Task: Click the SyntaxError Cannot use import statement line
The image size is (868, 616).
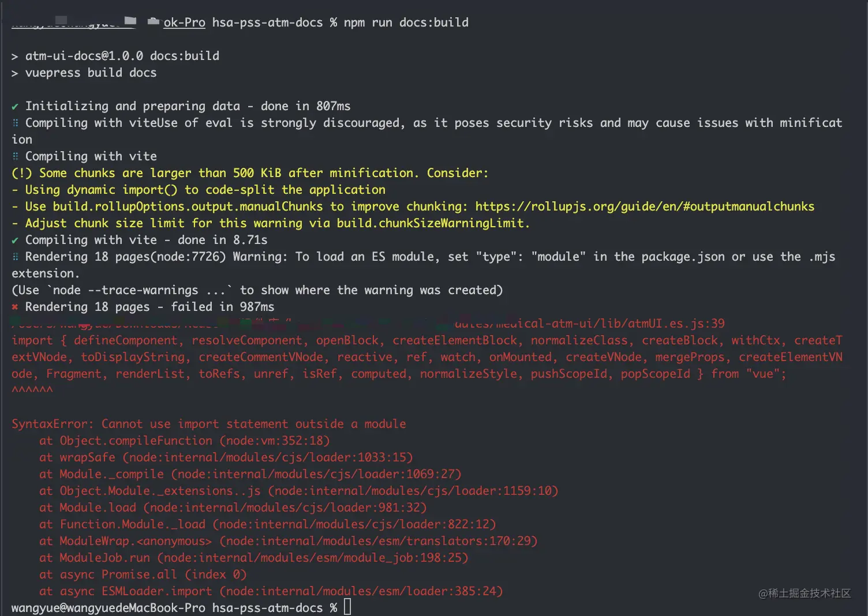Action: [208, 424]
